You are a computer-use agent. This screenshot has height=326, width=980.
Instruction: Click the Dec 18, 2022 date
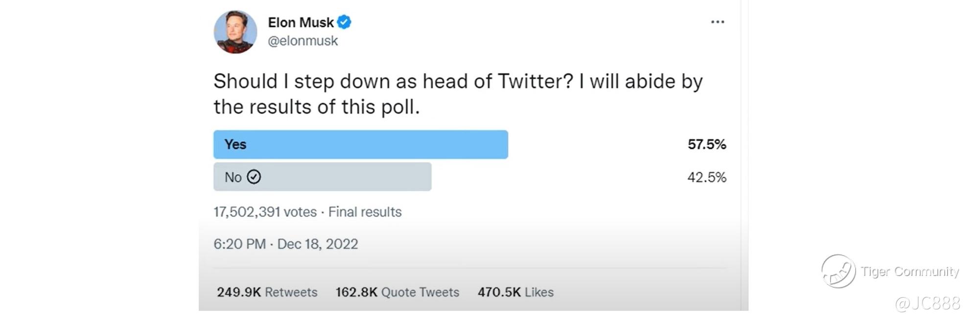[318, 244]
